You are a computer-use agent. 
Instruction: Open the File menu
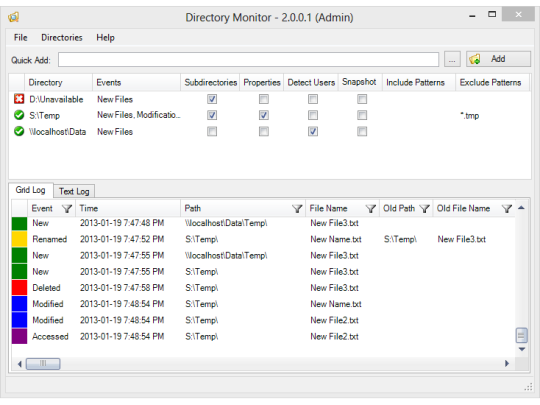[20, 38]
